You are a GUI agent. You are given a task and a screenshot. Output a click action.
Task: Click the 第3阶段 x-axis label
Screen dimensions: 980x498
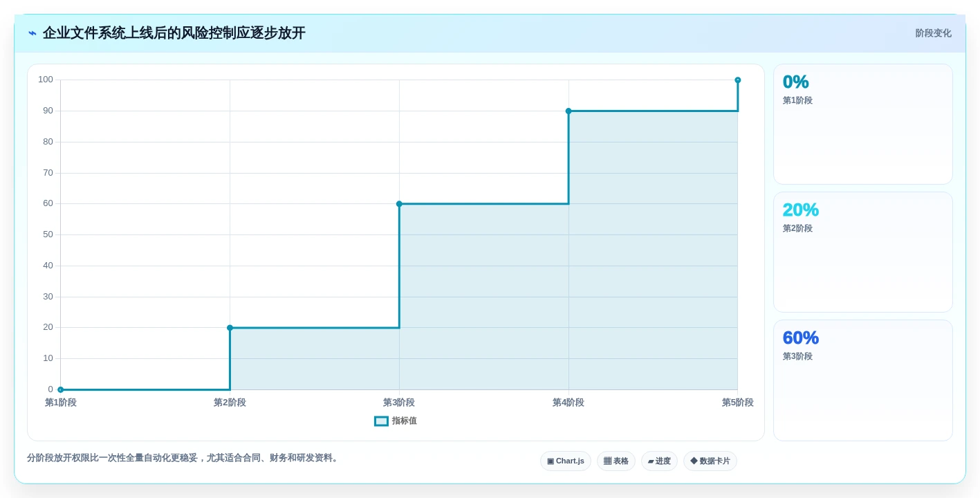(x=399, y=403)
